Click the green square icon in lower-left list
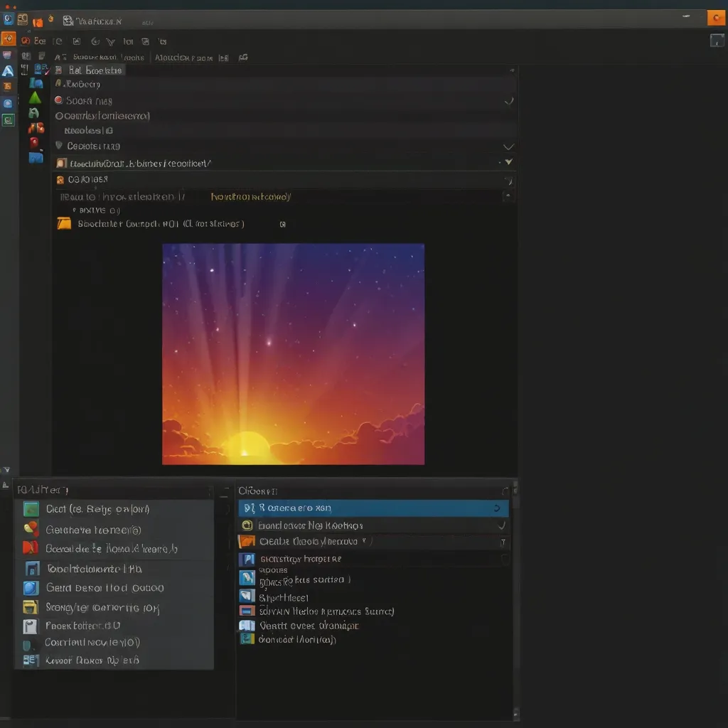The image size is (728, 728). coord(31,509)
